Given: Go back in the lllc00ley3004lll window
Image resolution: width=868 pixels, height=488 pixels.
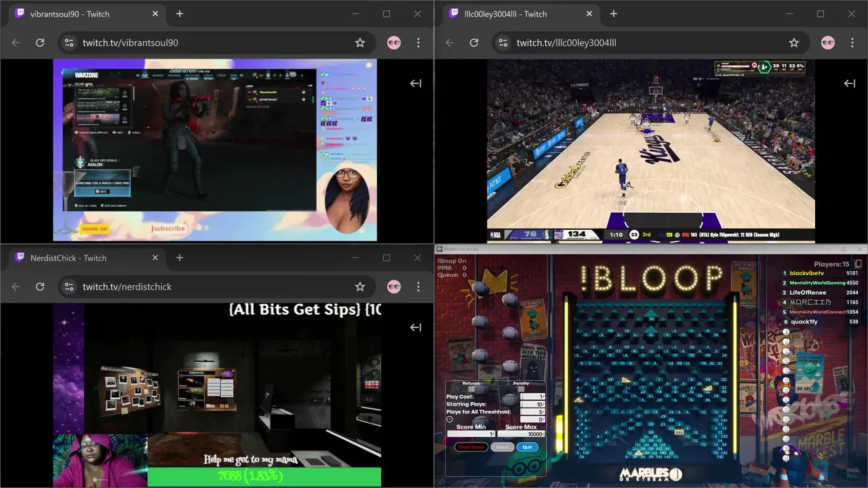Looking at the screenshot, I should 450,43.
